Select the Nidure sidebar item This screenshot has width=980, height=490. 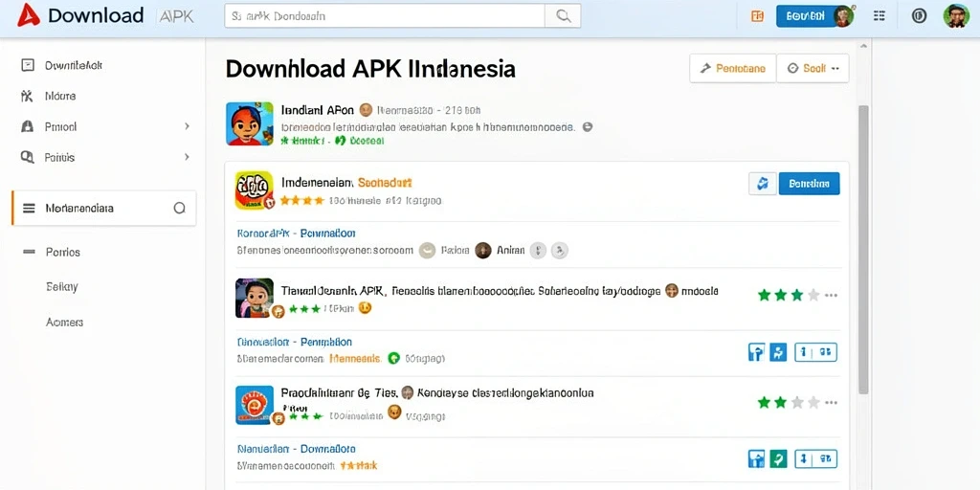pos(60,97)
